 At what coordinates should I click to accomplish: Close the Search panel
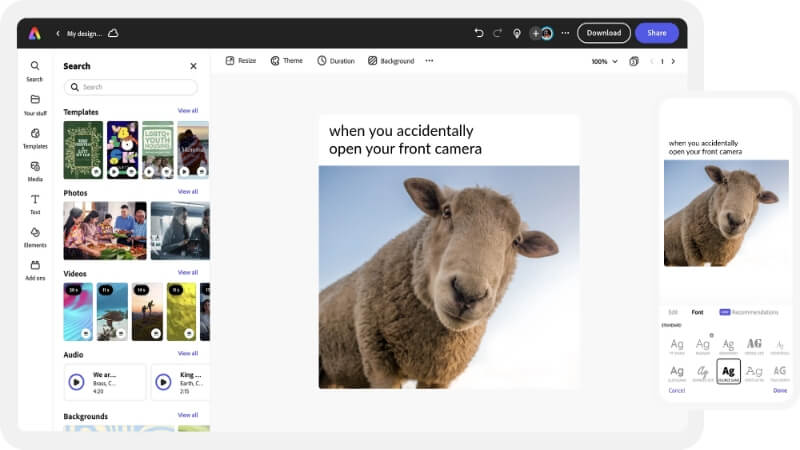193,66
